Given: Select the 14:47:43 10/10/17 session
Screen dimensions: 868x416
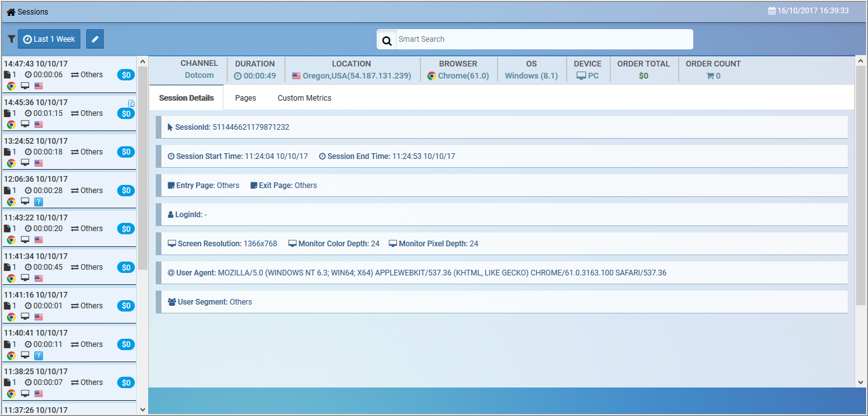Looking at the screenshot, I should click(x=69, y=75).
